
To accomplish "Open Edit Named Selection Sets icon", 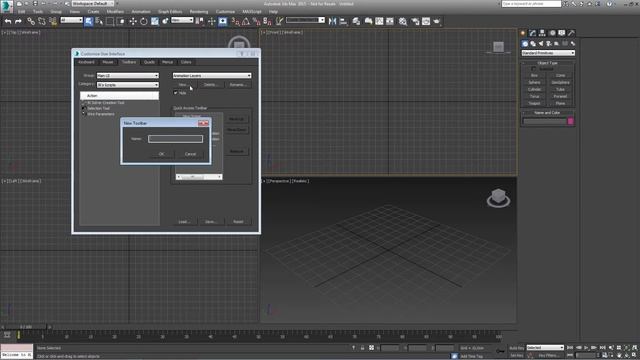I will (279, 21).
